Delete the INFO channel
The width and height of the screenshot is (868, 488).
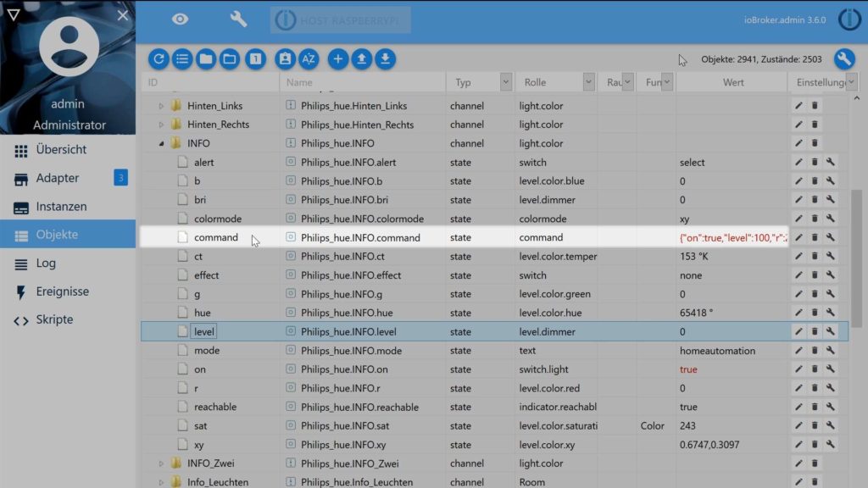tap(815, 143)
